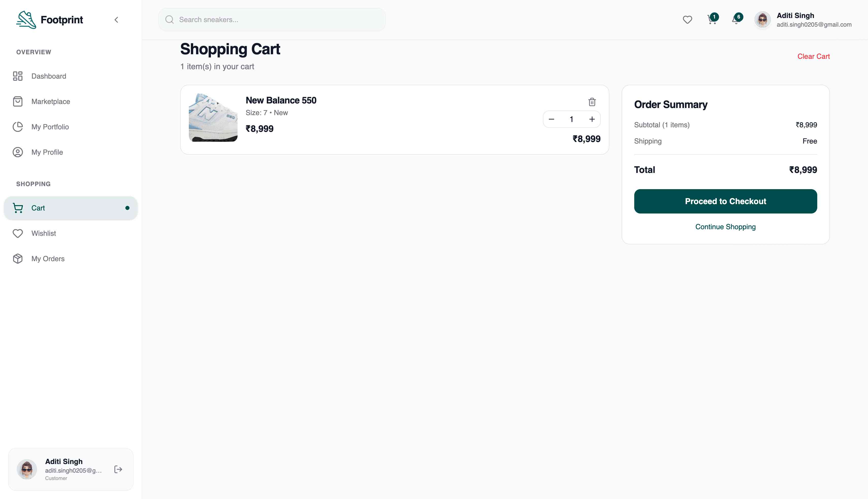
Task: Go to Marketplace in sidebar
Action: [x=51, y=101]
